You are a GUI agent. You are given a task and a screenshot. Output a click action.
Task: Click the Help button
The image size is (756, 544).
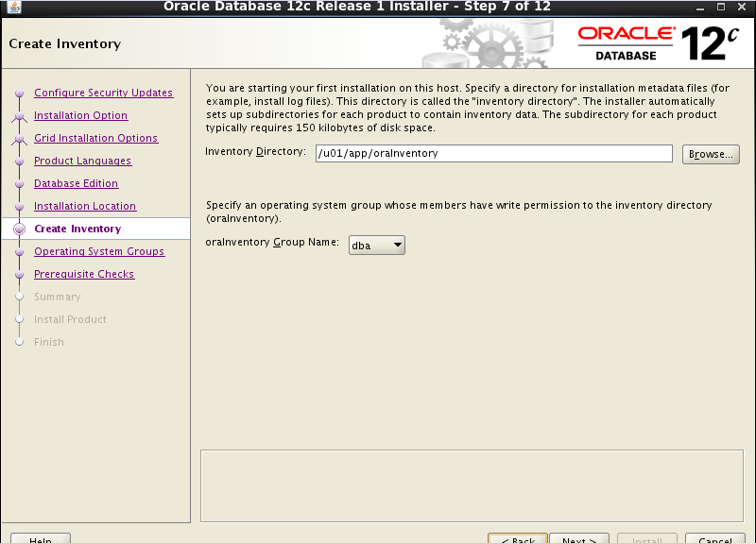[41, 538]
